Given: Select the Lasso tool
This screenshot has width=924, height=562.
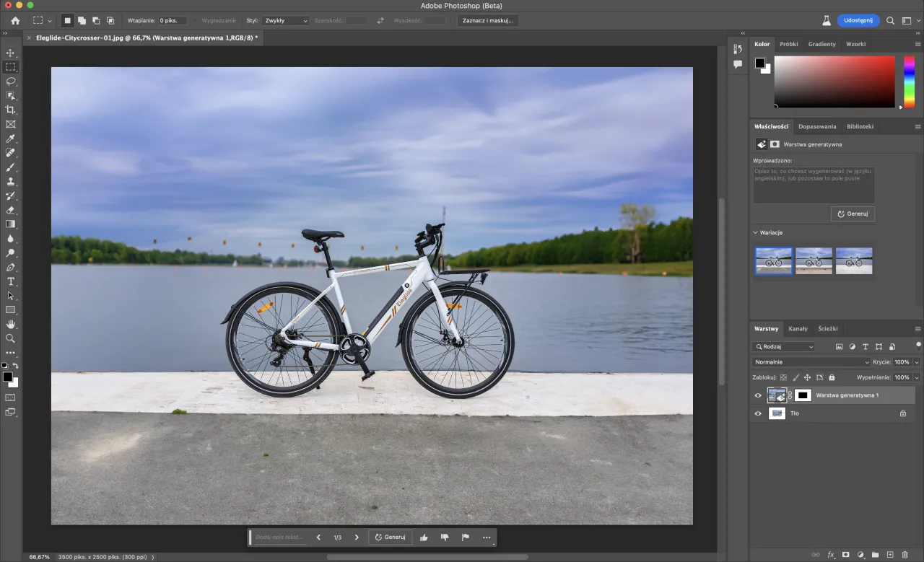Looking at the screenshot, I should tap(10, 81).
